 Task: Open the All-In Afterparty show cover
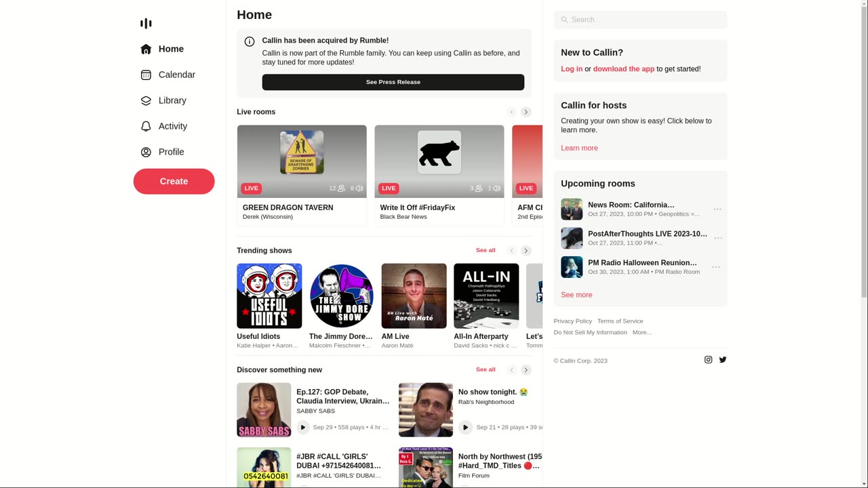point(486,296)
